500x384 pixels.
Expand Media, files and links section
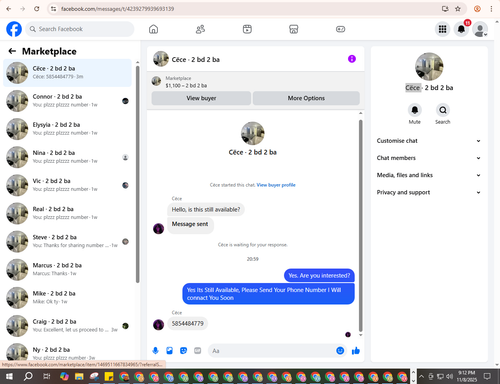coord(429,175)
